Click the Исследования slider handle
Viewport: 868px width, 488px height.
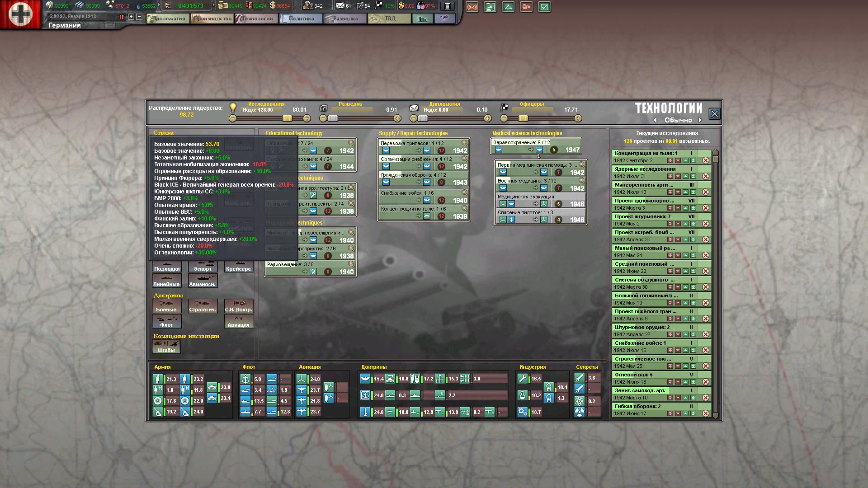(x=287, y=118)
